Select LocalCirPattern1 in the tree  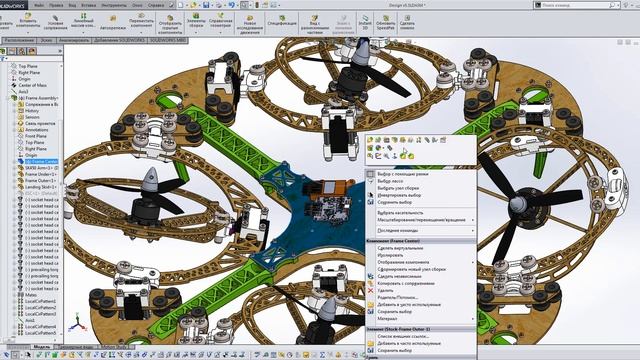point(40,301)
